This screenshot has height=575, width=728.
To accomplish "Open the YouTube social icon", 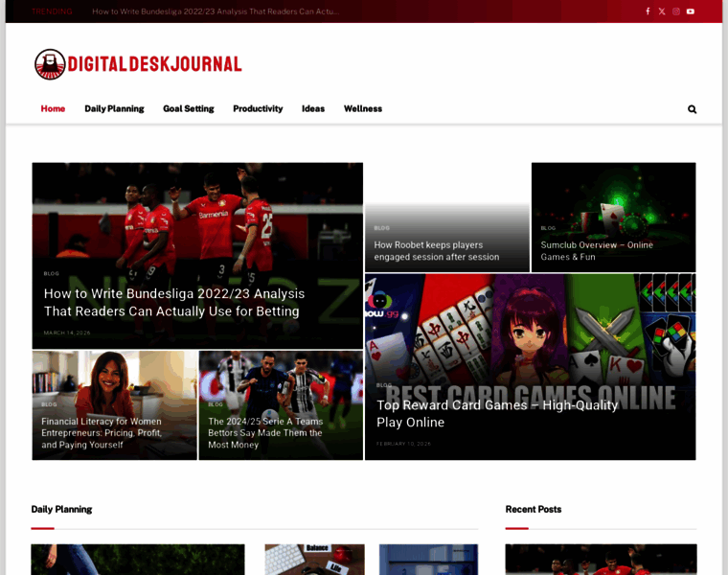I will (691, 11).
